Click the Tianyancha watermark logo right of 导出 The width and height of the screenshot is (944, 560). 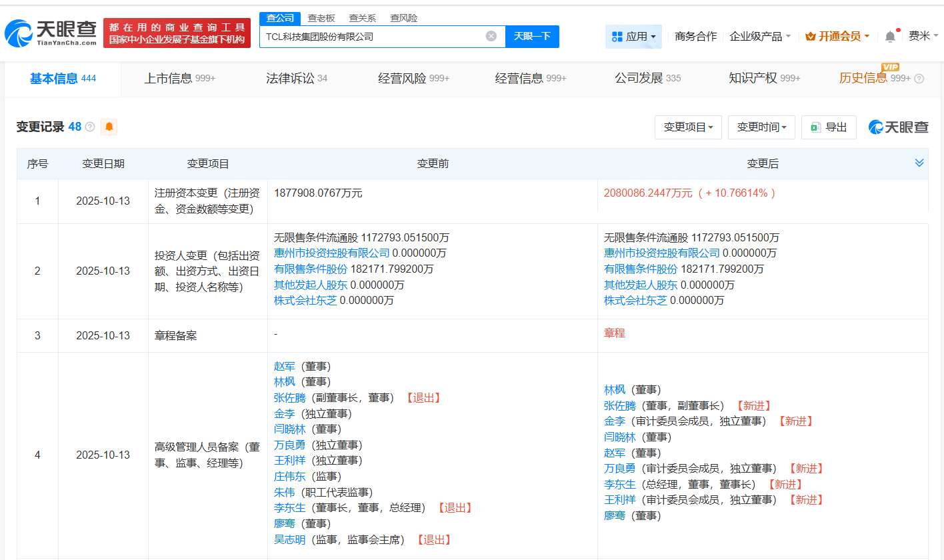[898, 127]
